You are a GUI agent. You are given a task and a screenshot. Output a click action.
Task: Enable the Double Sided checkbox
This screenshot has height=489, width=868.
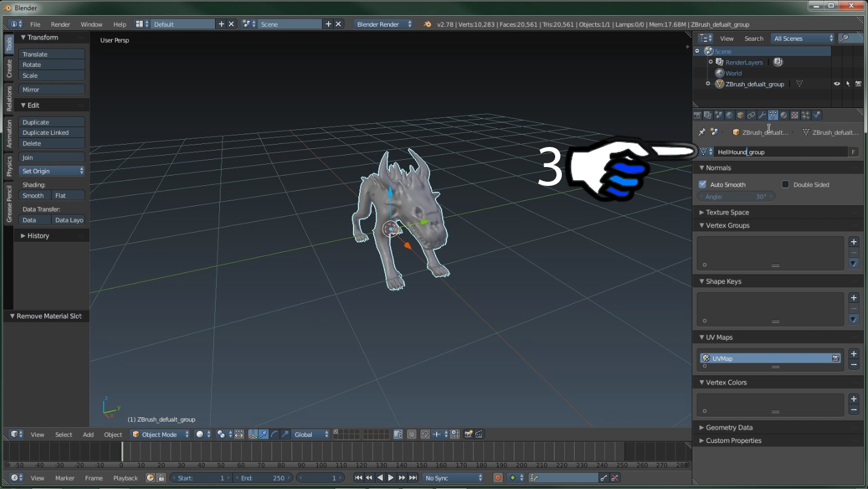(x=785, y=184)
